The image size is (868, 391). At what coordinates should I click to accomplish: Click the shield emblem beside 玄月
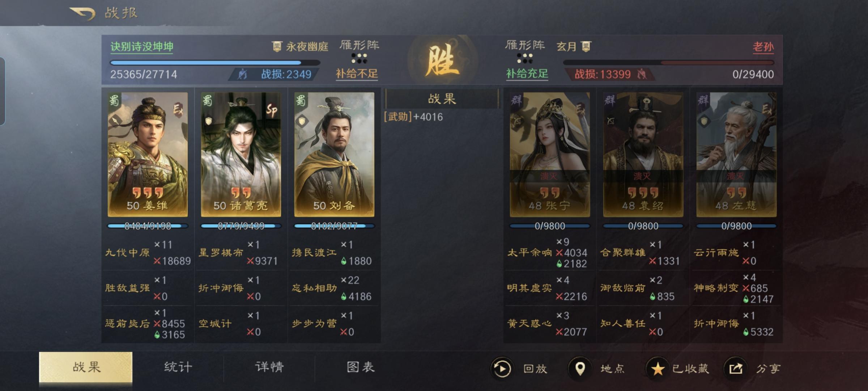(586, 46)
